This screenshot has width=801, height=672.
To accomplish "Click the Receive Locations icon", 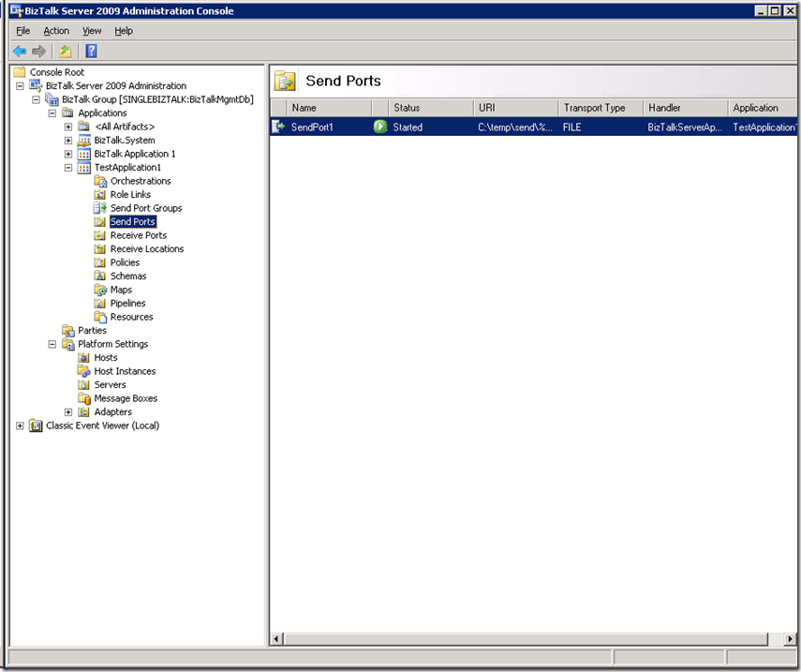I will click(100, 249).
